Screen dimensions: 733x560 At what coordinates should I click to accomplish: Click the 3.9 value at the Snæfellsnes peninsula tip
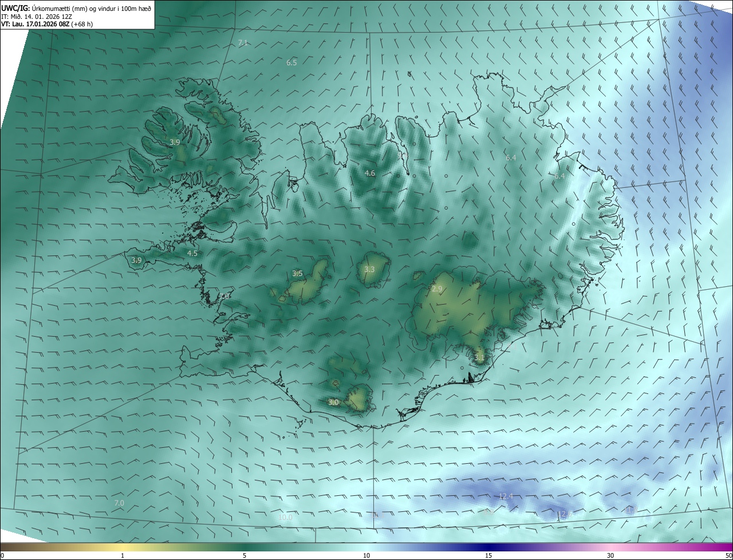(x=136, y=260)
